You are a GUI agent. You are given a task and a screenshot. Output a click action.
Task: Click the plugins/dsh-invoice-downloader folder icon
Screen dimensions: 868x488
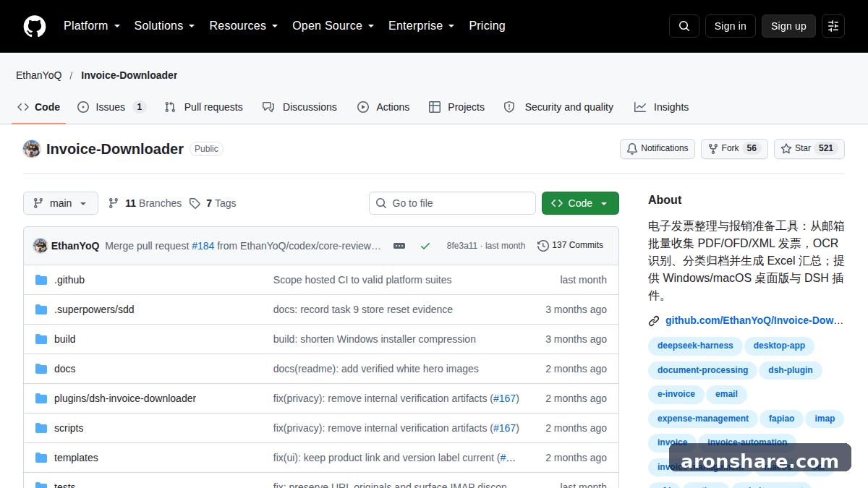point(41,398)
